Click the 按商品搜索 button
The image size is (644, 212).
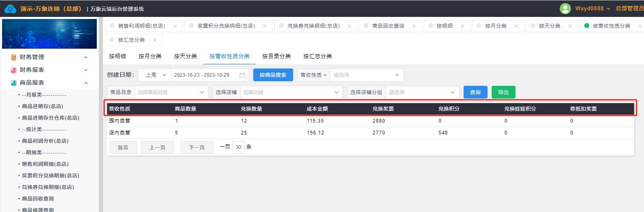click(273, 75)
